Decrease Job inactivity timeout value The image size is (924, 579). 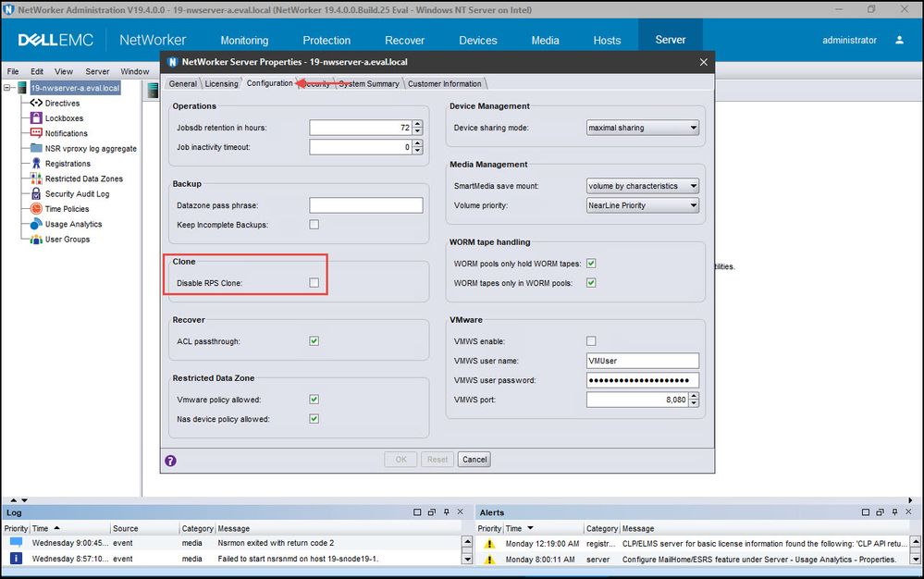(418, 151)
